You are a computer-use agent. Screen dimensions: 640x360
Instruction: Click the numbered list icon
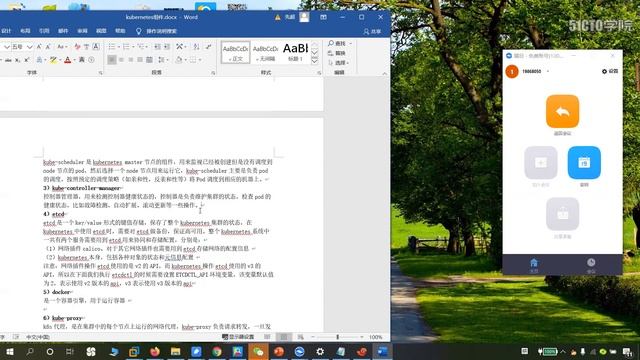click(127, 47)
